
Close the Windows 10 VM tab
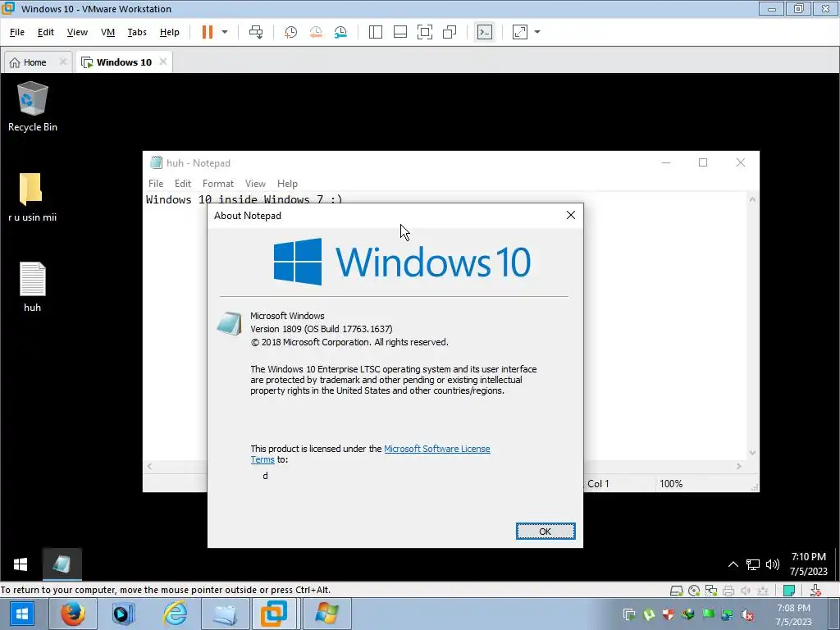[x=163, y=62]
